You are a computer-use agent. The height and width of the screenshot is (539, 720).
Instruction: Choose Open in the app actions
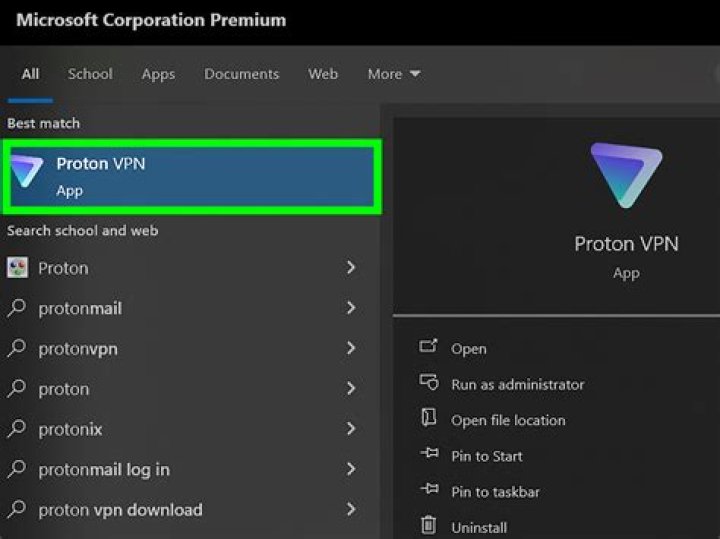pyautogui.click(x=468, y=349)
